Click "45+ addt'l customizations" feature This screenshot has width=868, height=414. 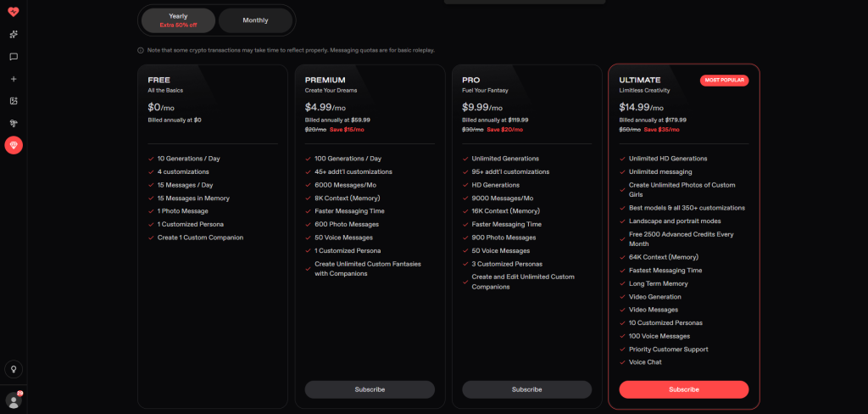click(353, 172)
